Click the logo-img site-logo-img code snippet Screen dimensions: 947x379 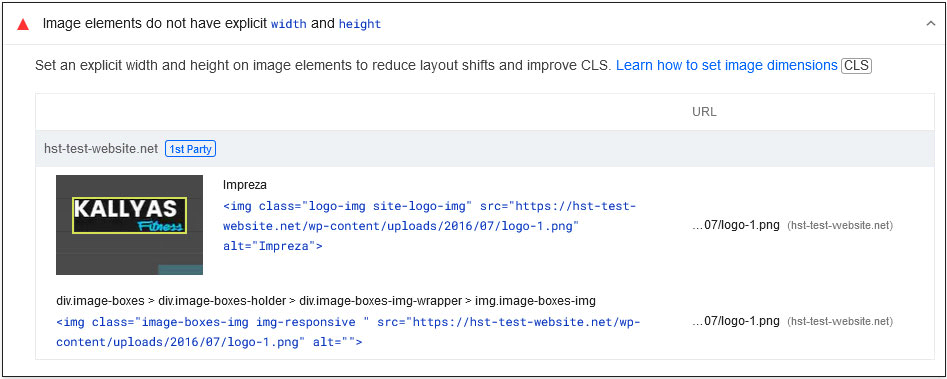pyautogui.click(x=429, y=226)
